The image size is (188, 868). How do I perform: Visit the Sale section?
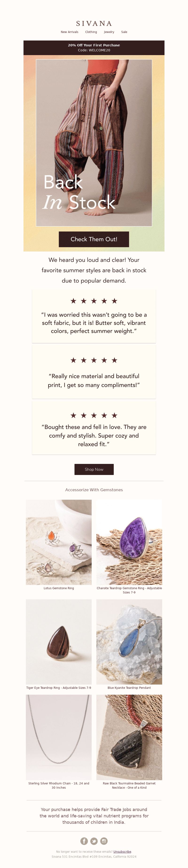point(124,32)
